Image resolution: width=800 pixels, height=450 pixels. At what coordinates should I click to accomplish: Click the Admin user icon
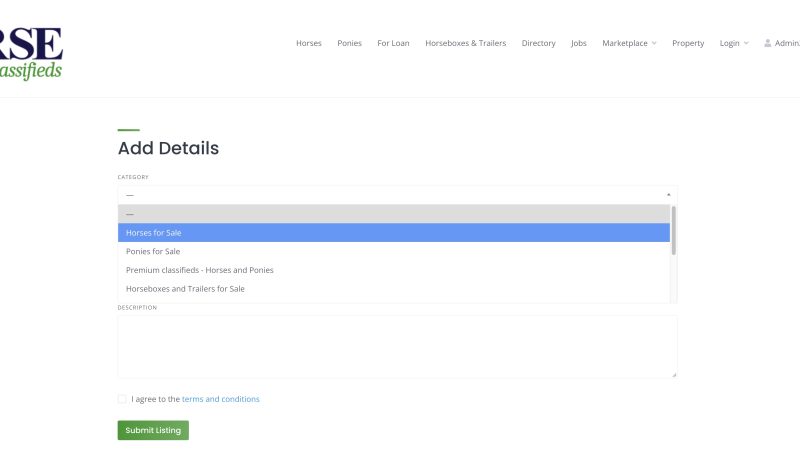pyautogui.click(x=767, y=43)
